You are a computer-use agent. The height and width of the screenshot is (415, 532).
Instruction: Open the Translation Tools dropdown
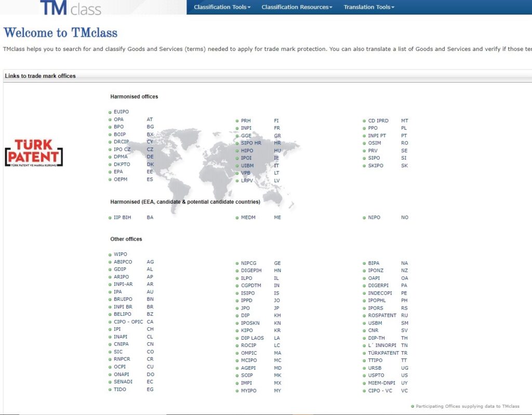tap(369, 7)
